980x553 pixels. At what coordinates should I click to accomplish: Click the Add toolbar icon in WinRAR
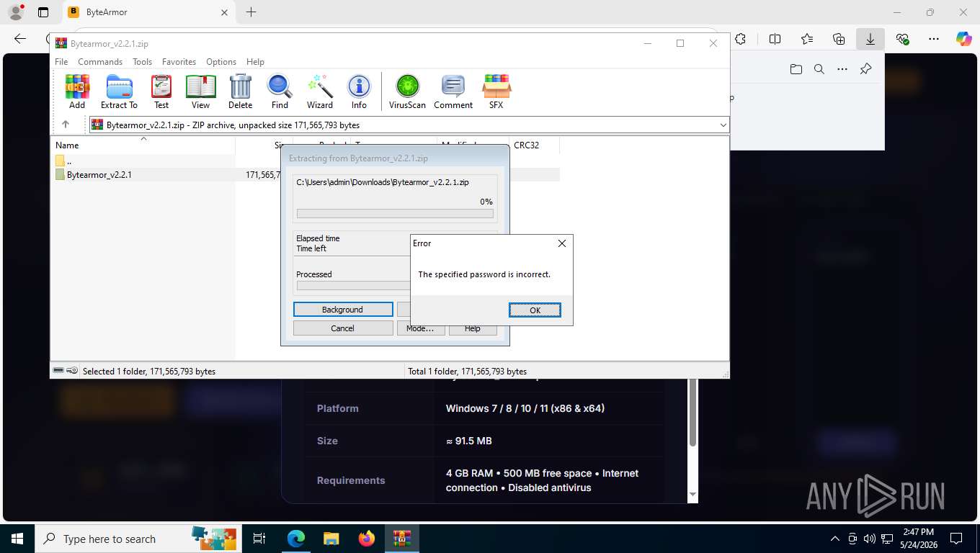pos(77,91)
